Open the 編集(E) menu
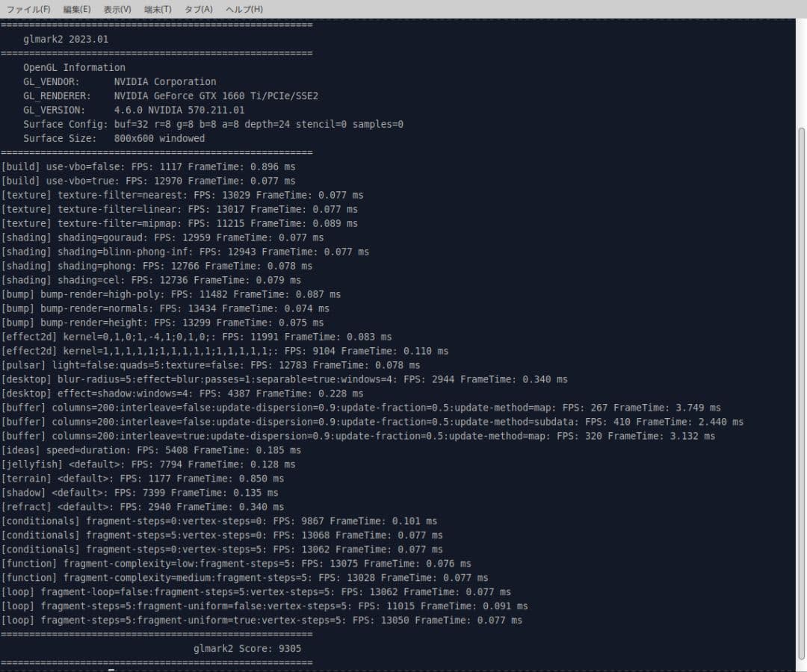This screenshot has height=672, width=807. tap(77, 9)
